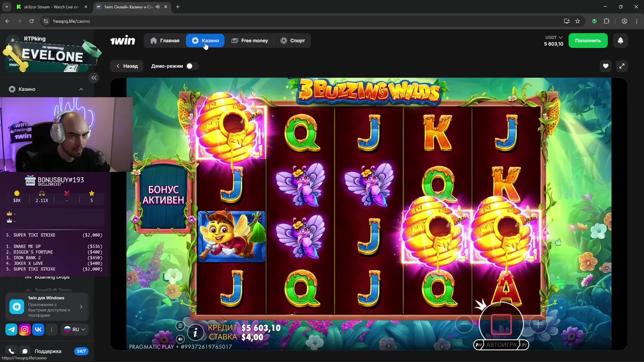Image resolution: width=644 pixels, height=362 pixels.
Task: Open the browser extensions puzzle icon
Action: tap(606, 21)
